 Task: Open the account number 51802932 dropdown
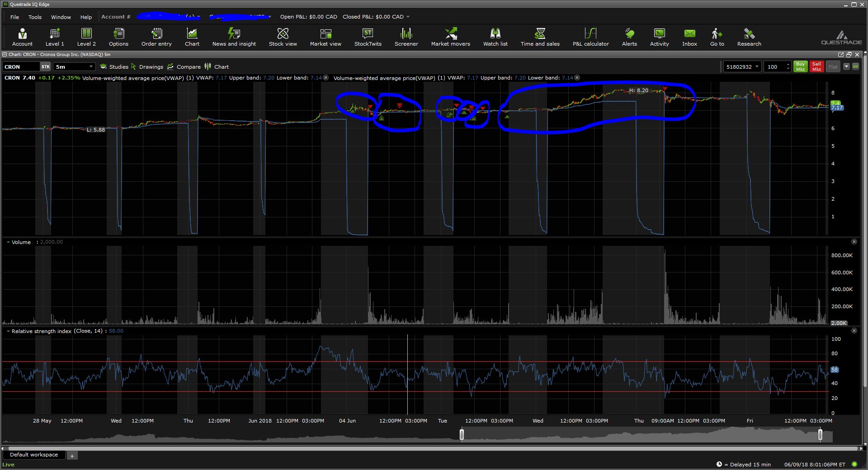click(x=757, y=67)
